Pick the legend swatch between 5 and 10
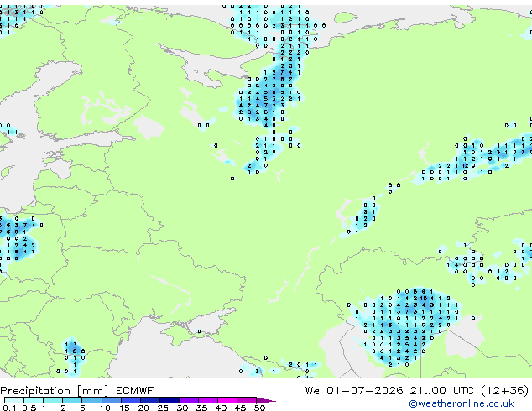The image size is (532, 411). pos(91,400)
